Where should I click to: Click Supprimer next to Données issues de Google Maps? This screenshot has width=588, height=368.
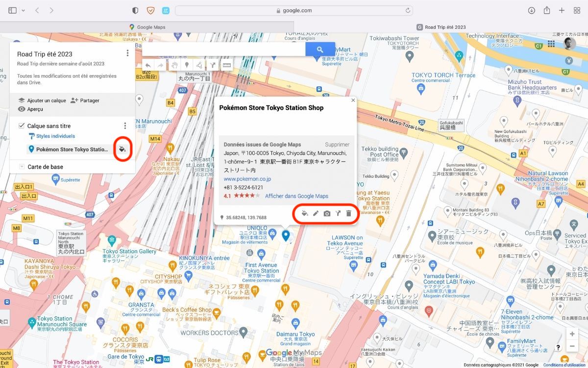point(337,145)
